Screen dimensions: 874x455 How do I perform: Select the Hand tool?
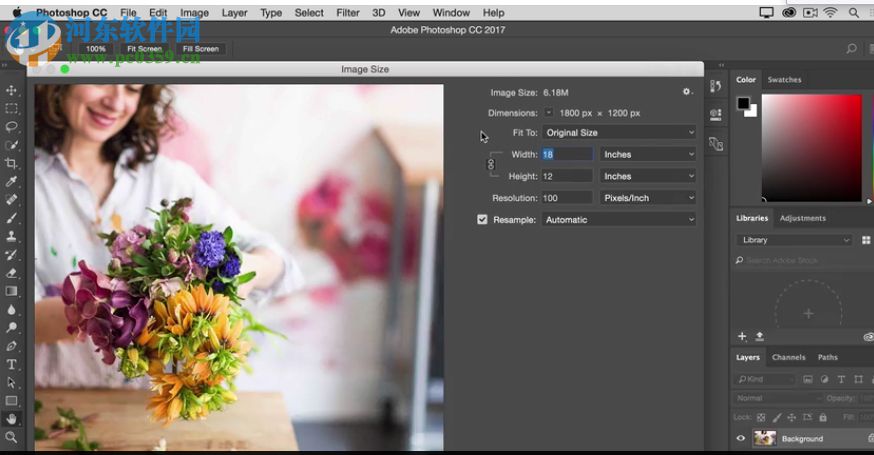tap(11, 419)
